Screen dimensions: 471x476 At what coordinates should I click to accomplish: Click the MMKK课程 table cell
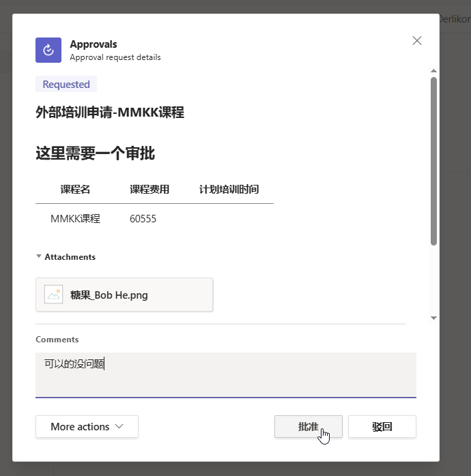tap(75, 219)
